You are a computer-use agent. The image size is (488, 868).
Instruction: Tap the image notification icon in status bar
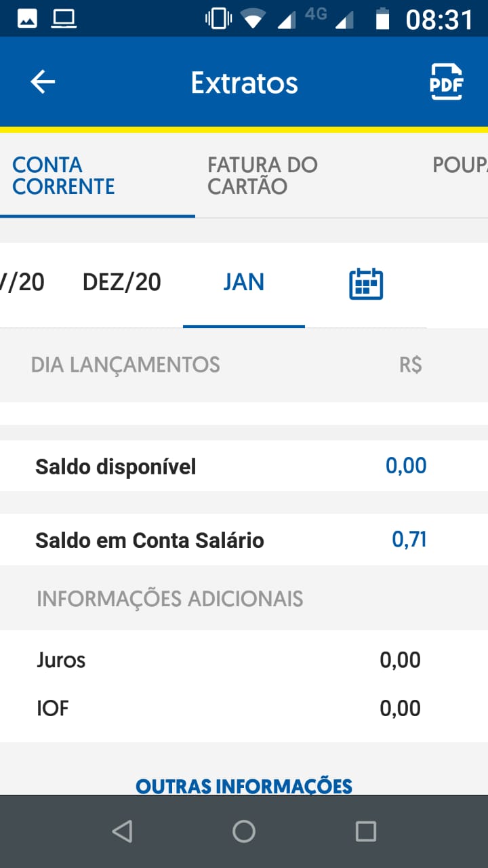[x=27, y=19]
